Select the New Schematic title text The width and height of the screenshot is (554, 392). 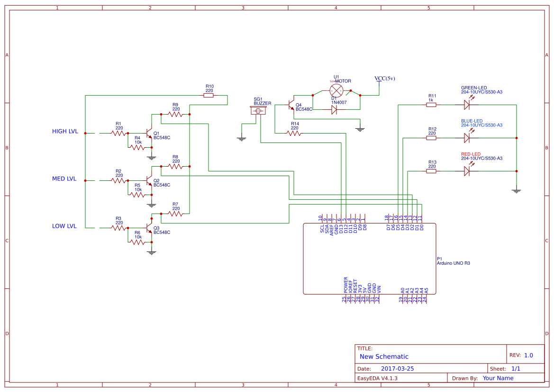[x=385, y=356]
